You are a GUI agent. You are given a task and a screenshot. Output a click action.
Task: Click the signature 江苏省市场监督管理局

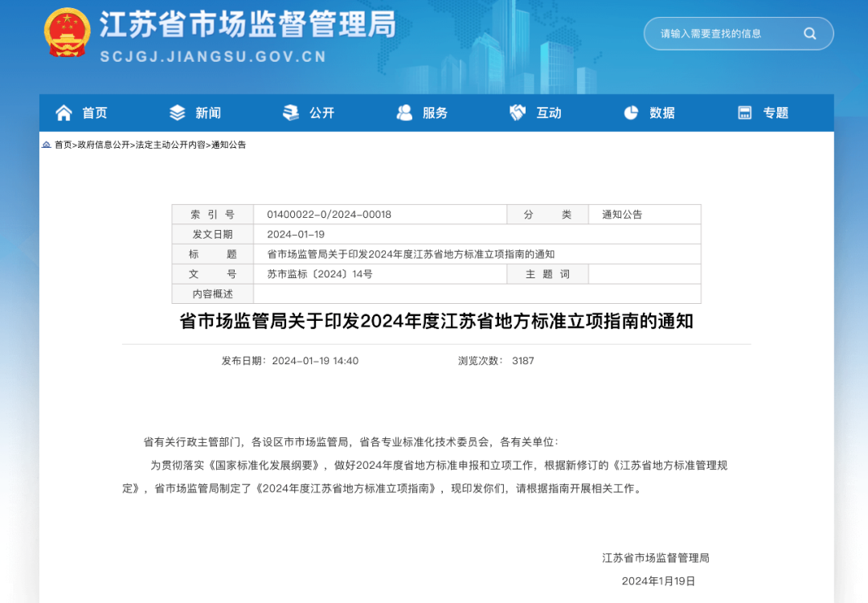(x=656, y=558)
